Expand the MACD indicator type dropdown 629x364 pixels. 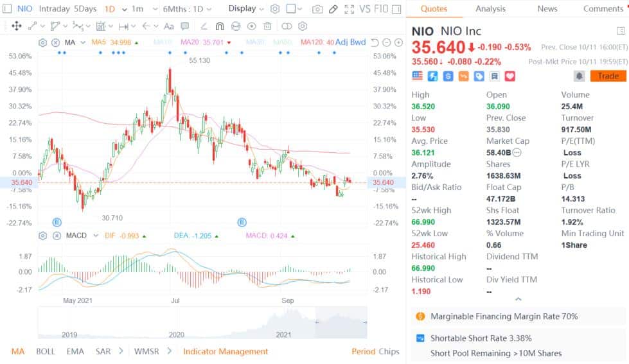[x=96, y=236]
